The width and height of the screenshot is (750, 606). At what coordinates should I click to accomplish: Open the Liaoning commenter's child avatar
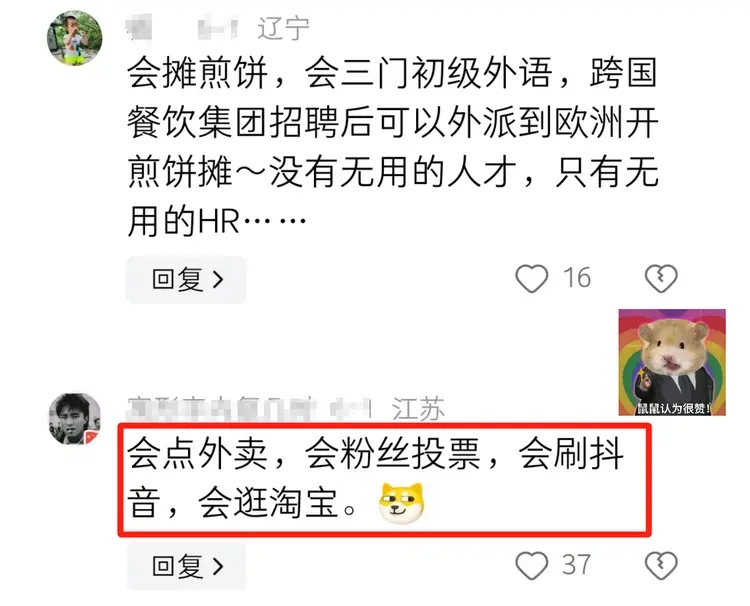(x=75, y=38)
